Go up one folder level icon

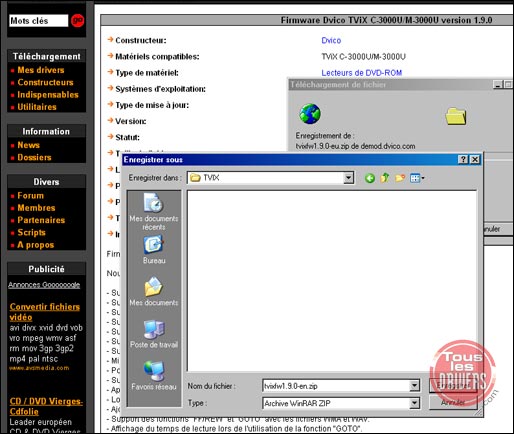coord(385,178)
